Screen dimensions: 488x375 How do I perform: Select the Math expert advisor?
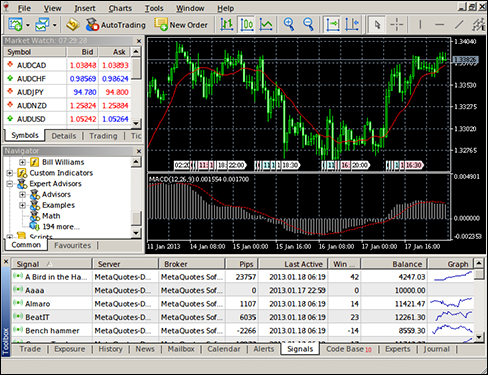[51, 216]
